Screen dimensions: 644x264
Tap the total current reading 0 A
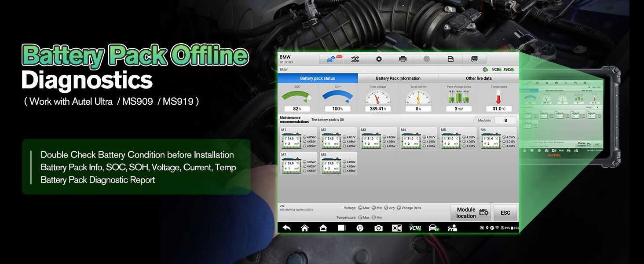pyautogui.click(x=418, y=109)
